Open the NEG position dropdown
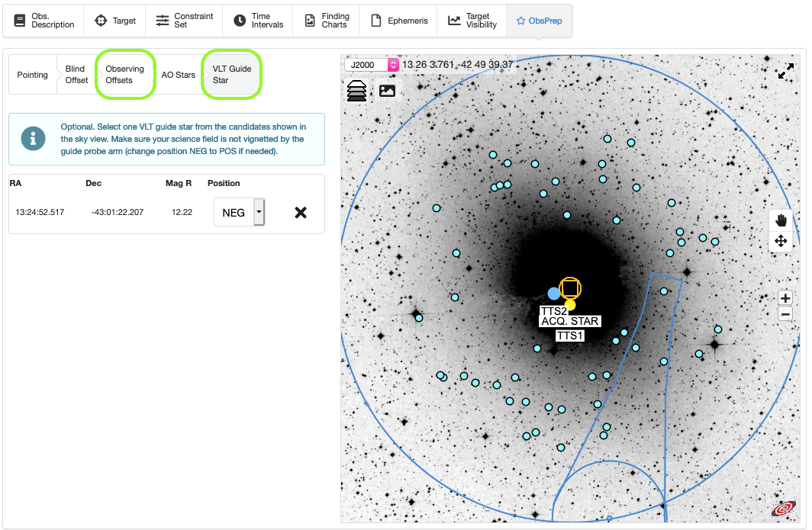Screen dimensions: 812x530 (240, 212)
